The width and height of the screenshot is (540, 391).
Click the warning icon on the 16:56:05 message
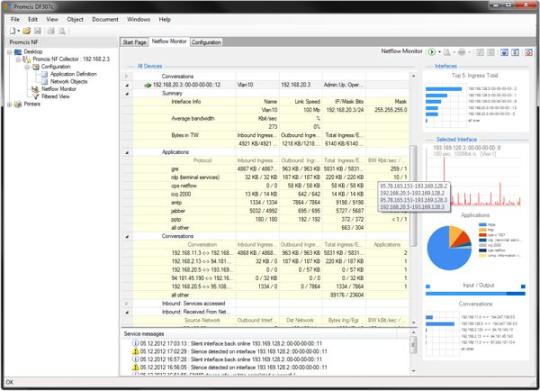[x=135, y=367]
